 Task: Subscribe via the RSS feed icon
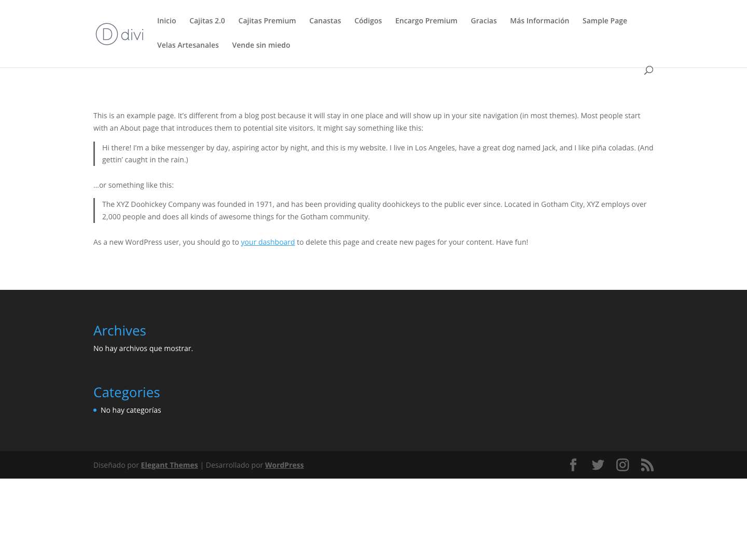click(647, 465)
